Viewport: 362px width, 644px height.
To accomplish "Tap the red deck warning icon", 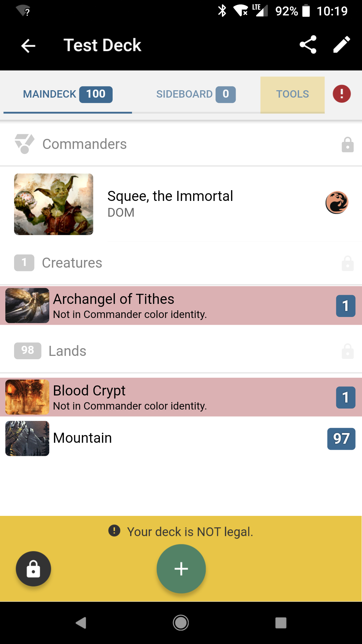I will (342, 94).
